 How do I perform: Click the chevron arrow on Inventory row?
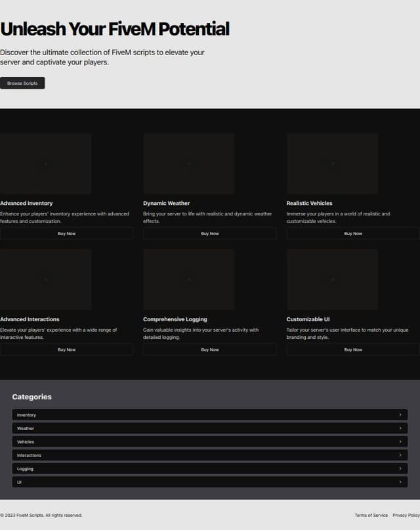click(400, 414)
